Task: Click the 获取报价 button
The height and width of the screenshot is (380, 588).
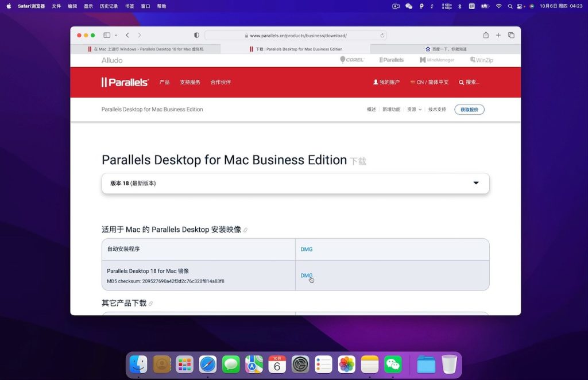Action: (x=469, y=110)
